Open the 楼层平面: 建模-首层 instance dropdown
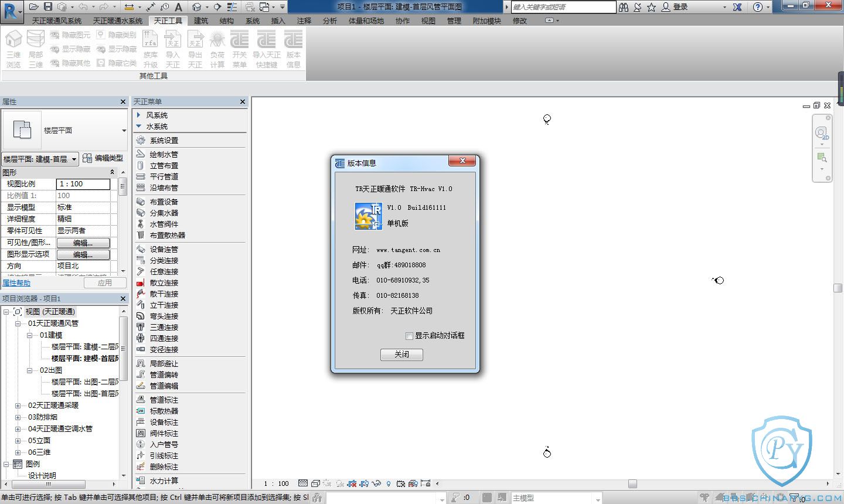Image resolution: width=844 pixels, height=504 pixels. pyautogui.click(x=40, y=159)
